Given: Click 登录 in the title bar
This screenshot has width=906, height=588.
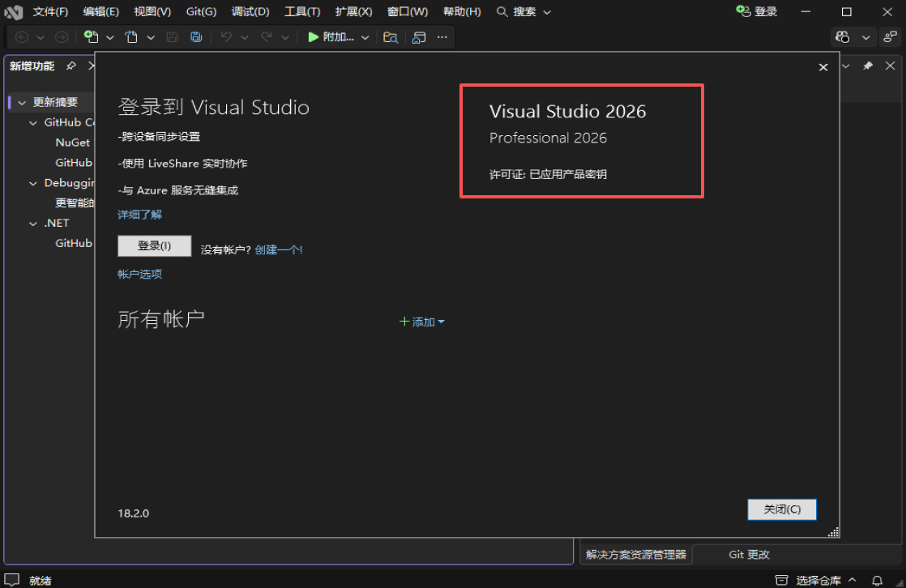Looking at the screenshot, I should [x=766, y=11].
